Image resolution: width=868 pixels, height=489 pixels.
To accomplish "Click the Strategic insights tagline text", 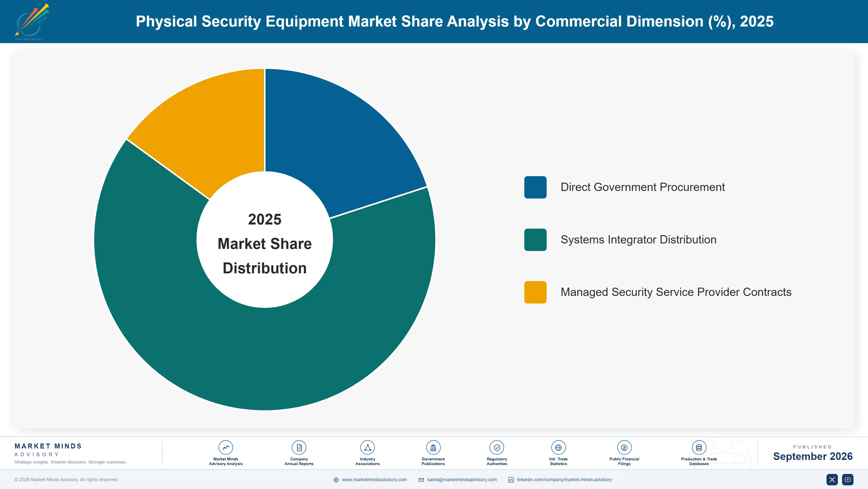I will click(70, 462).
